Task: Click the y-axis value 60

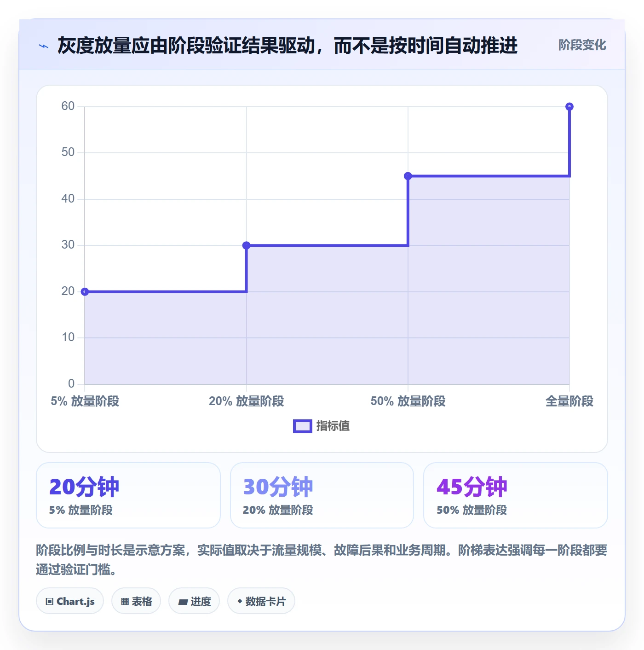Action: point(68,106)
